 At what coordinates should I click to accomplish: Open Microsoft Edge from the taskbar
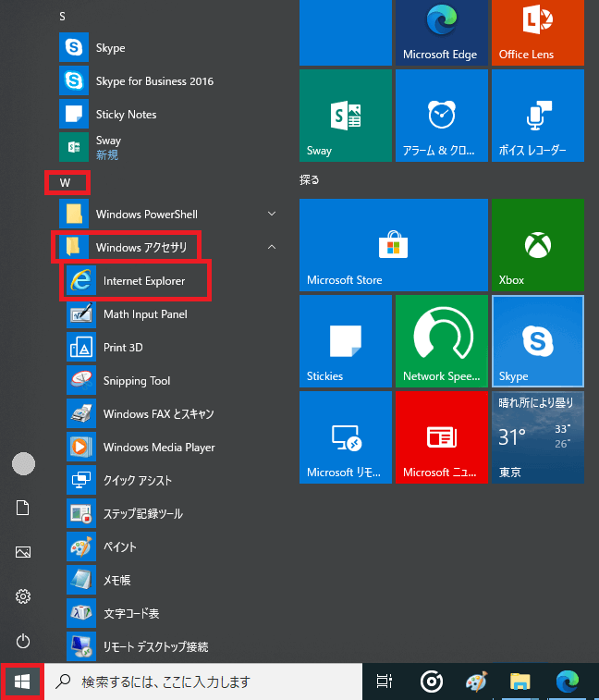click(568, 682)
